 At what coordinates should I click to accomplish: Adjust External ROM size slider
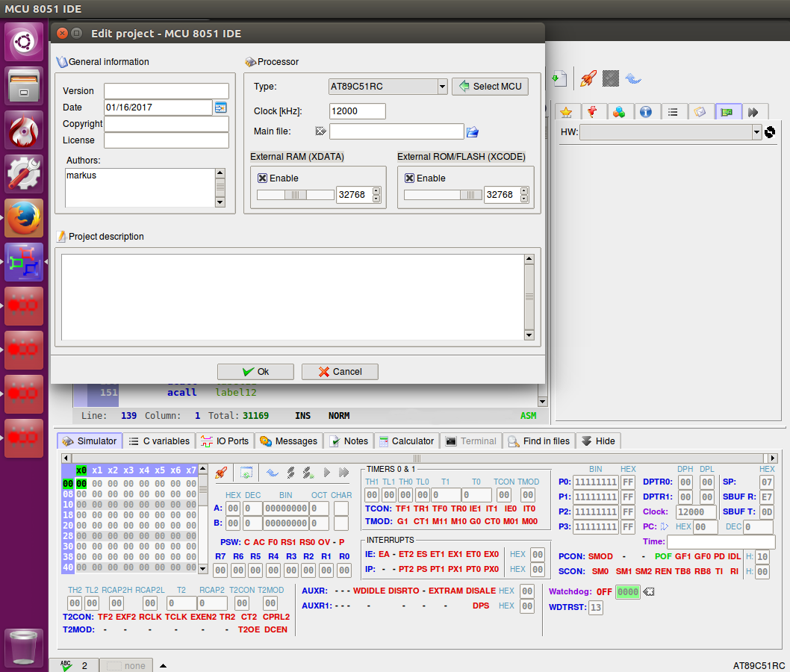coord(443,195)
